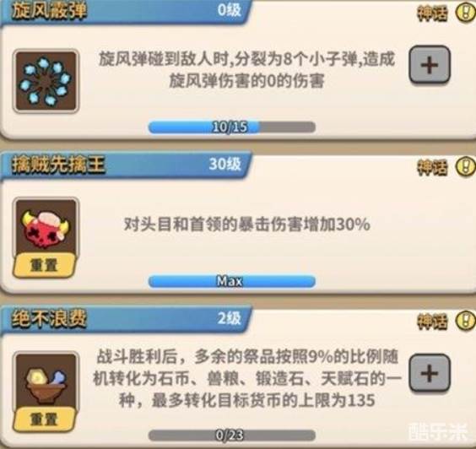This screenshot has height=449, width=476.
Task: Click the Max progress bar
Action: click(x=232, y=281)
